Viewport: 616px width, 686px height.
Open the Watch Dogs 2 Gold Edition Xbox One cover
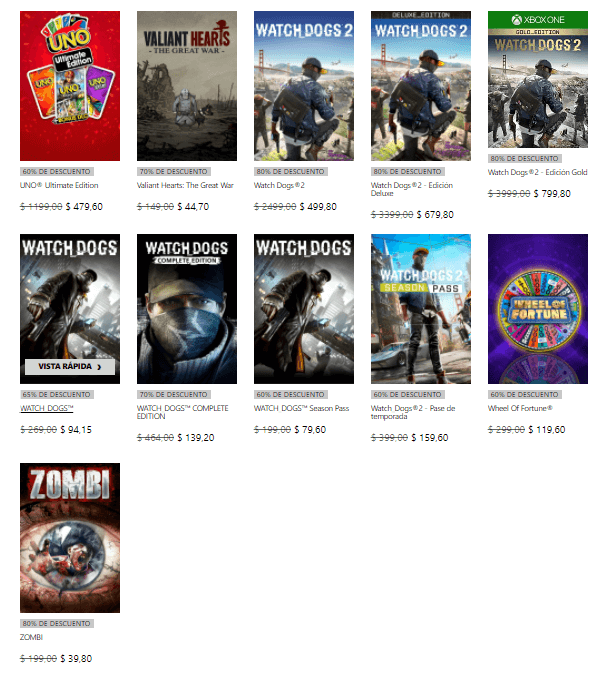click(538, 79)
